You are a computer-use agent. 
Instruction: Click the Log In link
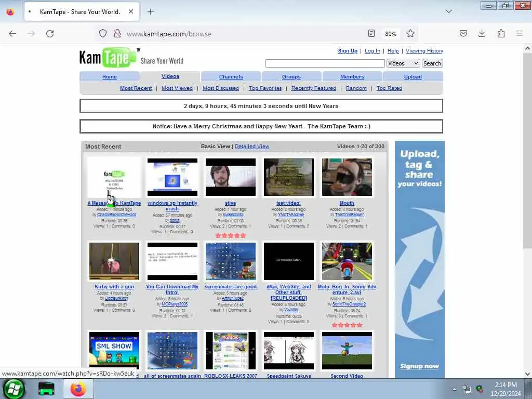pos(372,51)
